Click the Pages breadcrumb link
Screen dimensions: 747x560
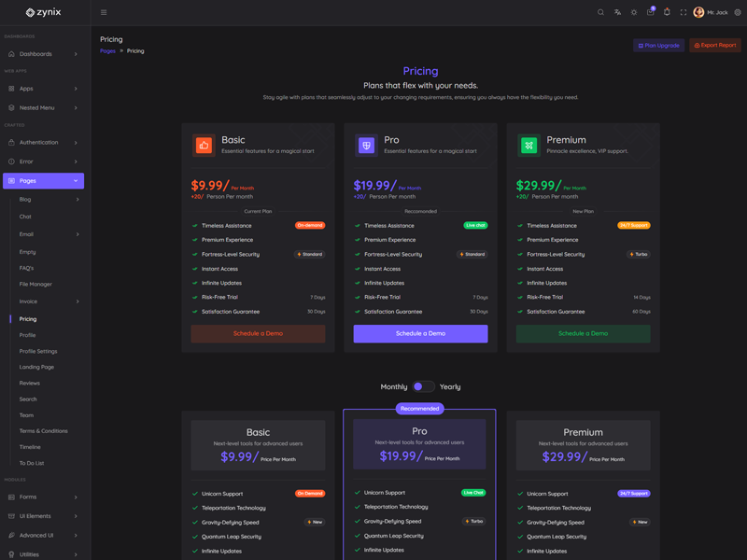[107, 51]
